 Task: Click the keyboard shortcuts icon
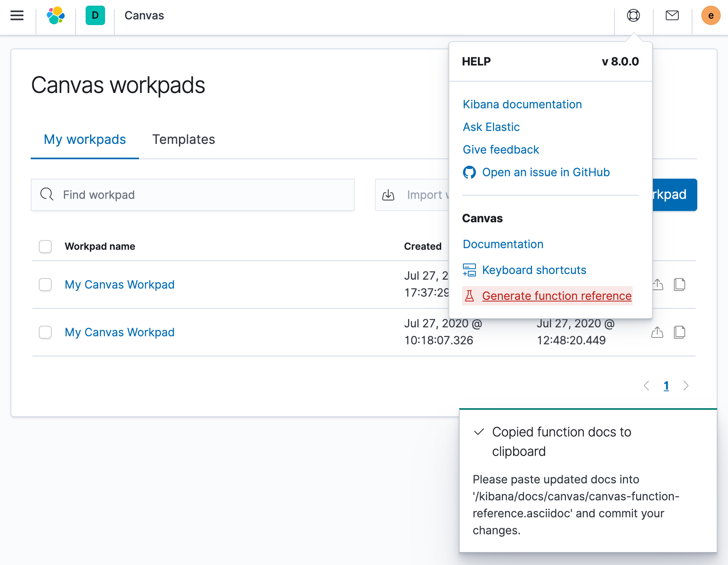[x=469, y=270]
